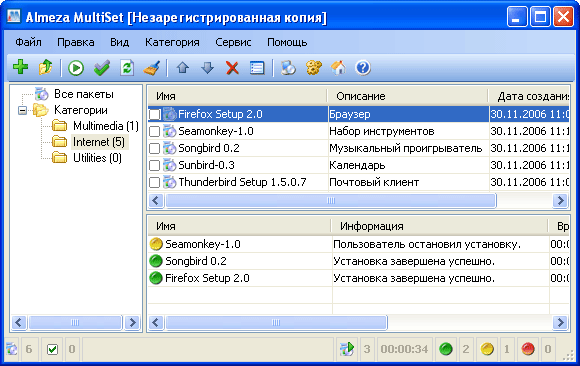Click the move down arrow toolbar icon
The height and width of the screenshot is (366, 580).
[x=208, y=68]
